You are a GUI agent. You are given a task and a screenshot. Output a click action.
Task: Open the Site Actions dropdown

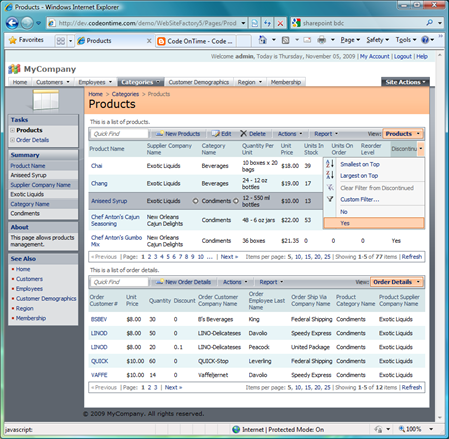click(405, 82)
